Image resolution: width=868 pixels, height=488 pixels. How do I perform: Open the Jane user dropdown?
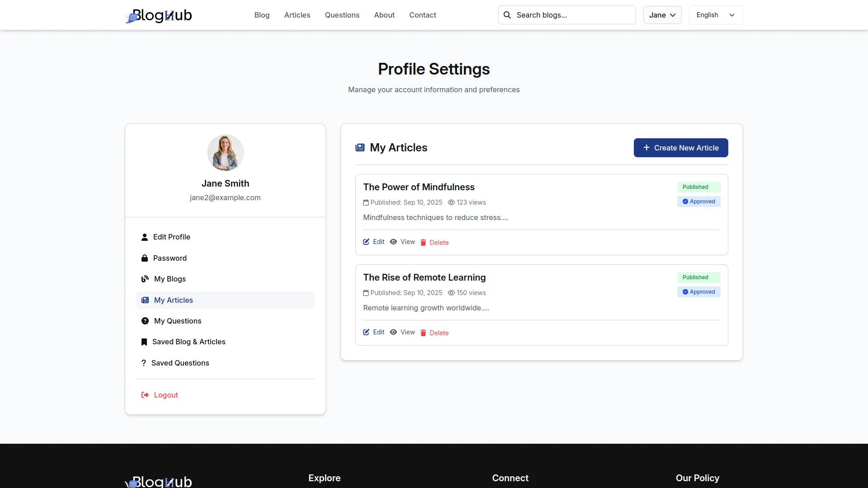[x=662, y=15]
